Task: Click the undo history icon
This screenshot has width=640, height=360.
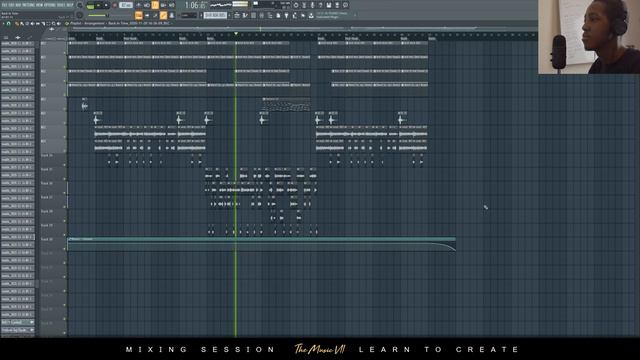Action: [296, 5]
